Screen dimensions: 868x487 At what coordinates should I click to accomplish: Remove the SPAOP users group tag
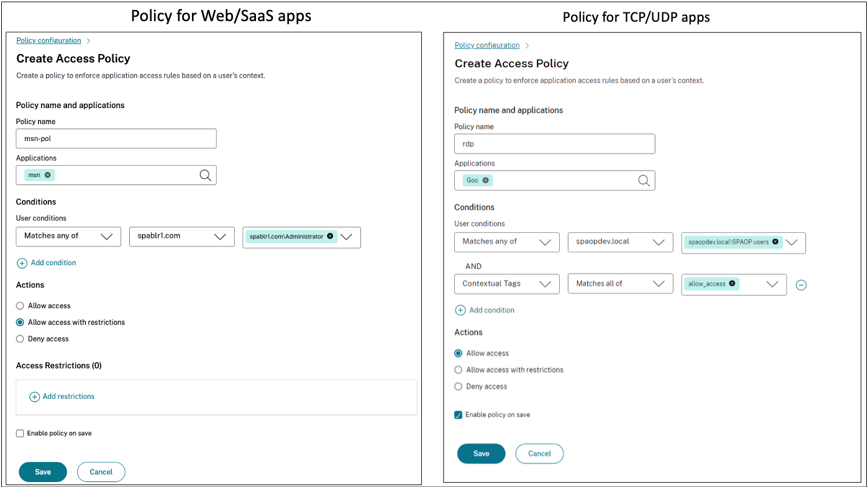(775, 242)
